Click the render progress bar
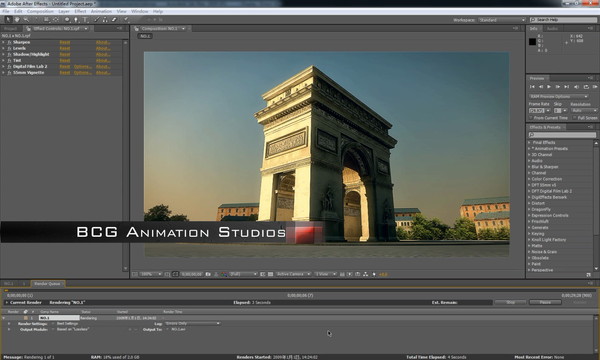 click(x=300, y=290)
